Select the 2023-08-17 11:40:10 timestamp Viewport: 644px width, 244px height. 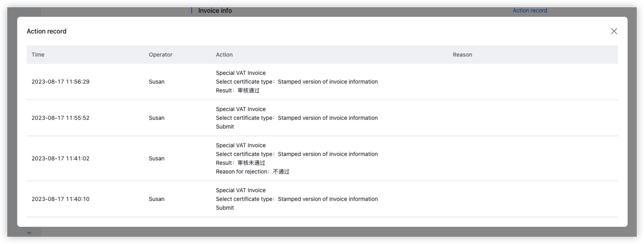click(60, 199)
